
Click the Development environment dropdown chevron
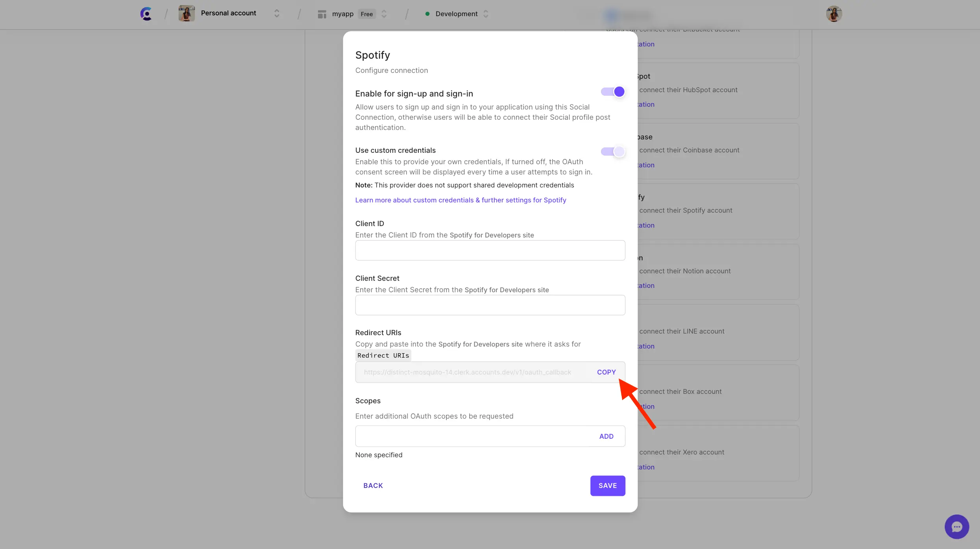pos(486,13)
